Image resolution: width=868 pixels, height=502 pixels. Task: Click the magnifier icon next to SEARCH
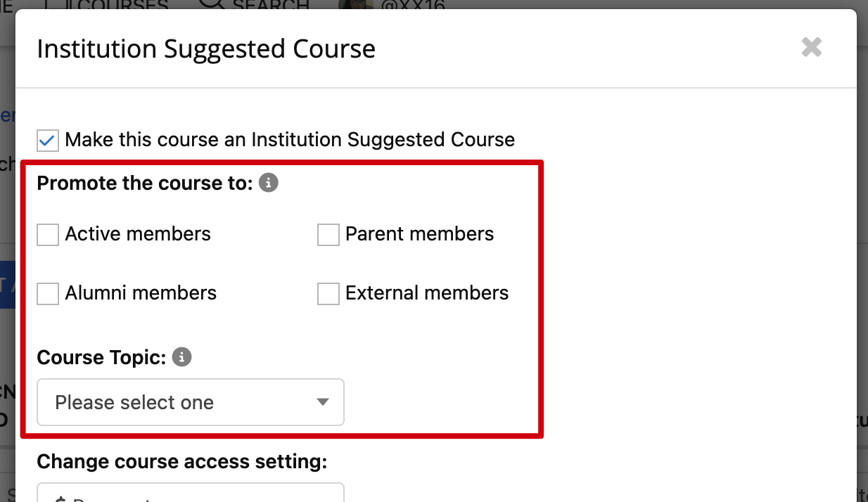pos(211,4)
